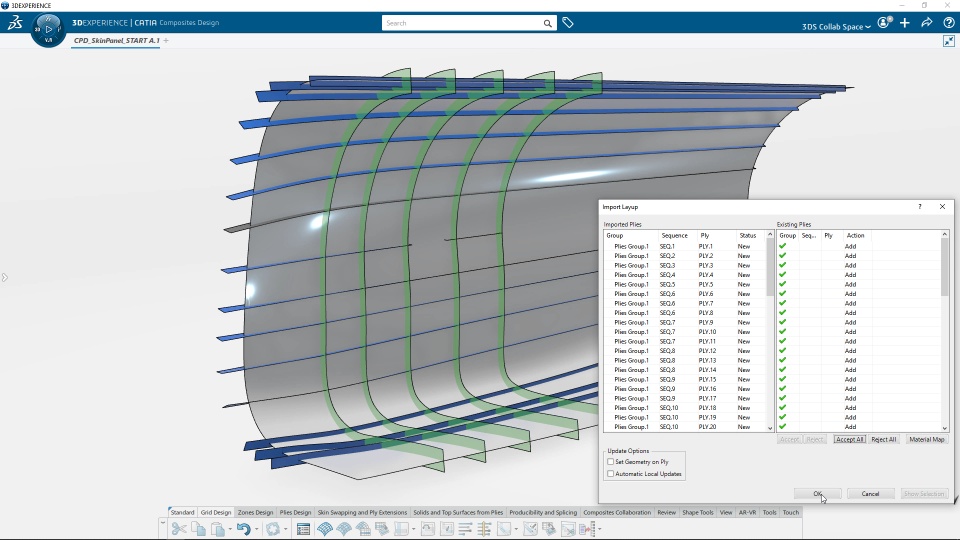This screenshot has height=540, width=960.
Task: Click the Share arrow icon in the top bar
Action: [926, 23]
